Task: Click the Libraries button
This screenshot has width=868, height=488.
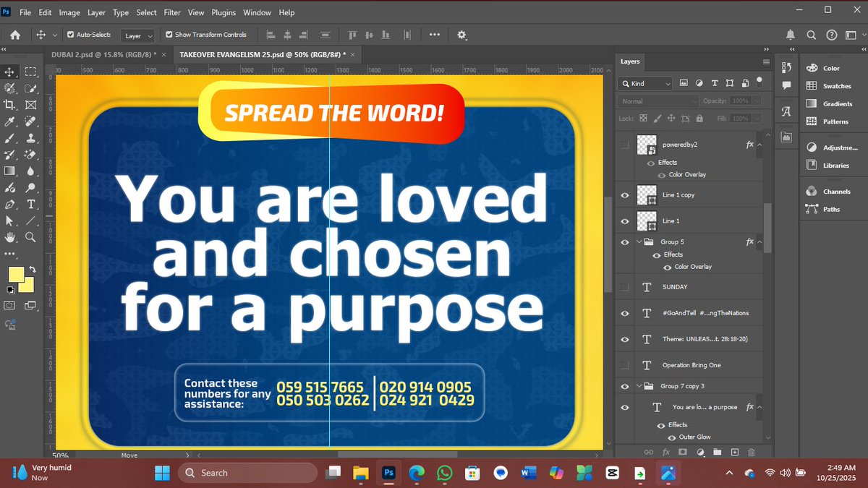Action: click(x=827, y=165)
